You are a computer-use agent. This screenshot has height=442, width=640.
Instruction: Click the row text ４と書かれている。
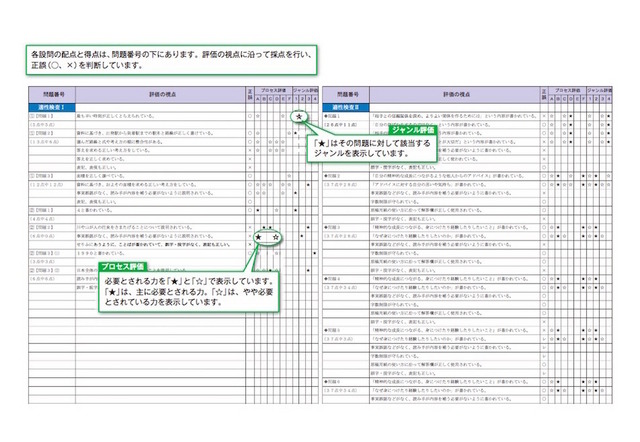coord(94,211)
